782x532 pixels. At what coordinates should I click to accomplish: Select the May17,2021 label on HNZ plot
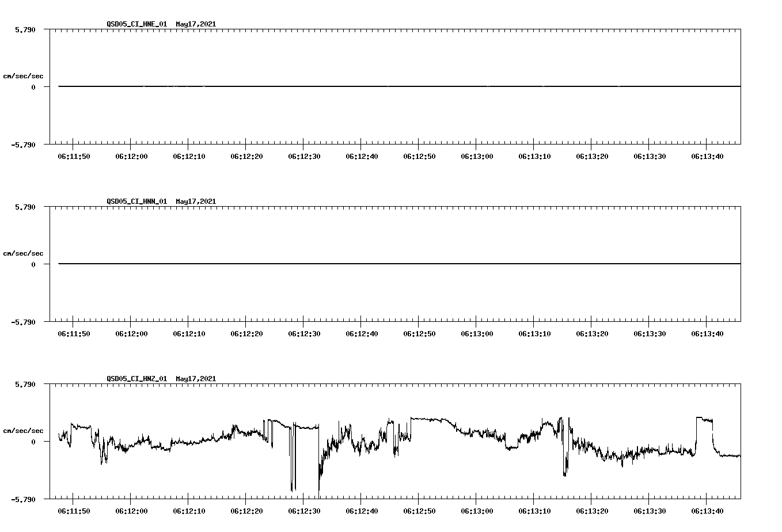[195, 379]
